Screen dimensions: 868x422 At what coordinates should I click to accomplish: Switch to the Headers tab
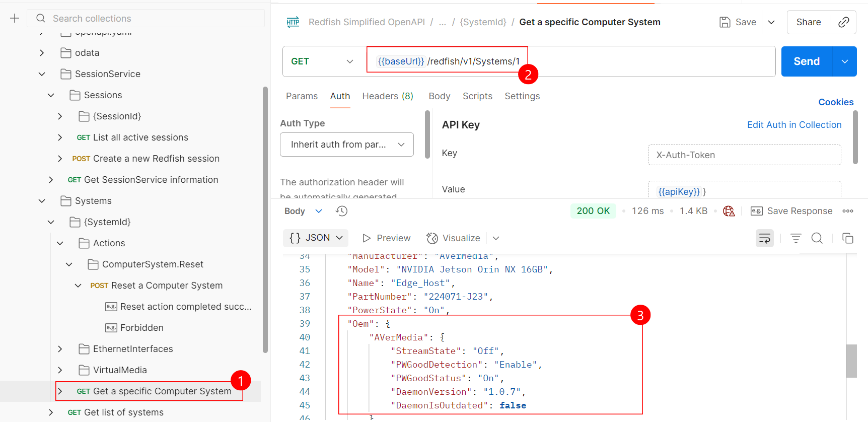point(387,96)
